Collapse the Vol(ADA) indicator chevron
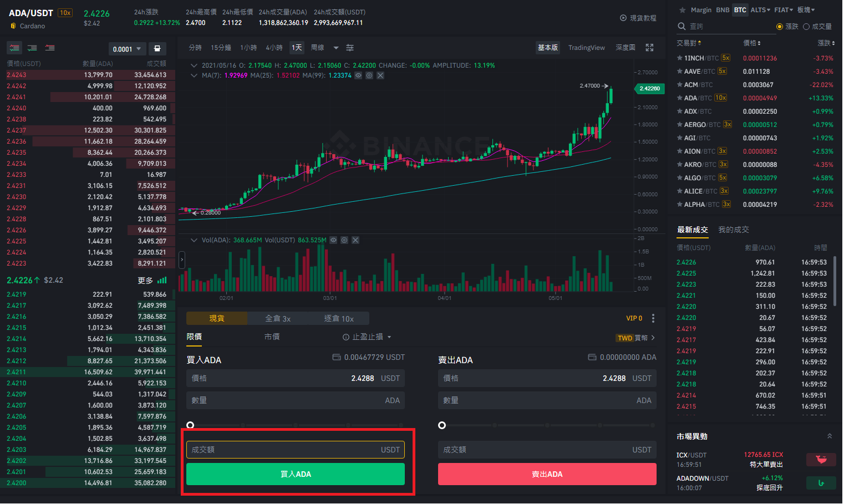The width and height of the screenshot is (844, 504). point(194,240)
